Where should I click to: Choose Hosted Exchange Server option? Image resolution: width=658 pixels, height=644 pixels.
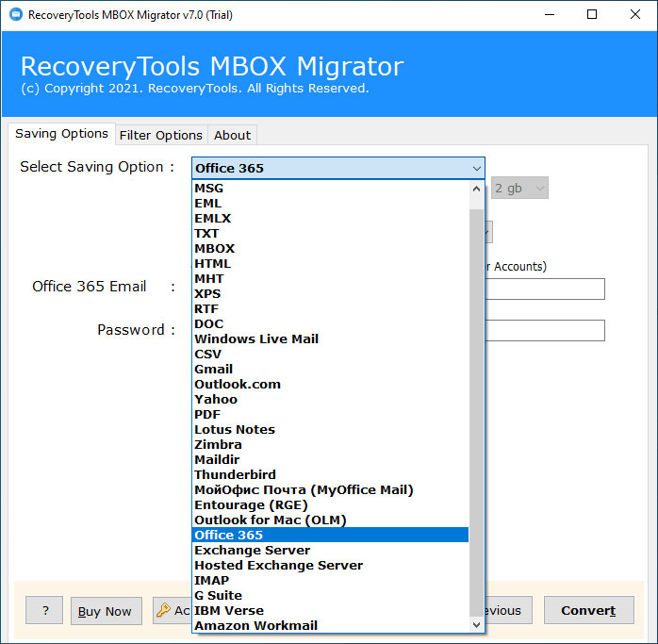330,565
